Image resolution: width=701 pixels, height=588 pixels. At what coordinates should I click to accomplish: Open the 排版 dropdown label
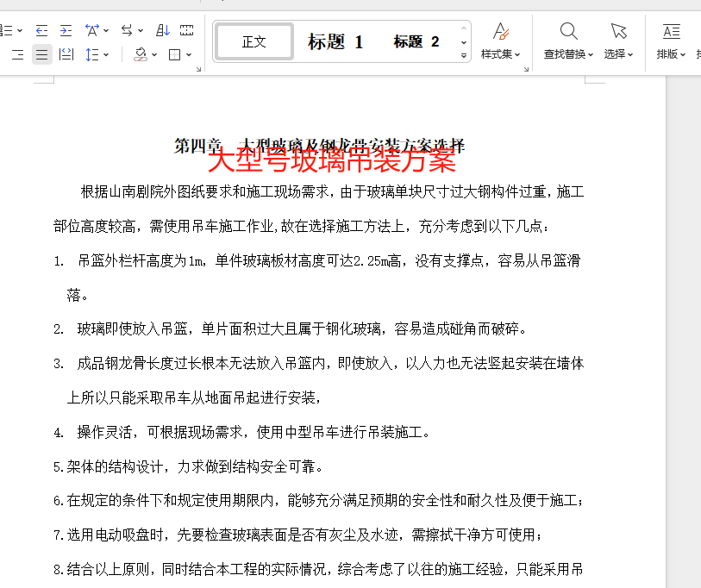[671, 54]
